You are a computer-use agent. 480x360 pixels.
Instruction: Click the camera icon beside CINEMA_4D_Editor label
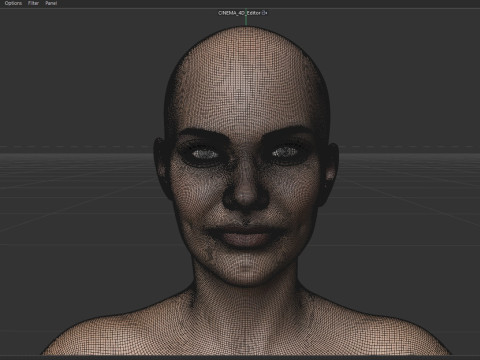(264, 13)
